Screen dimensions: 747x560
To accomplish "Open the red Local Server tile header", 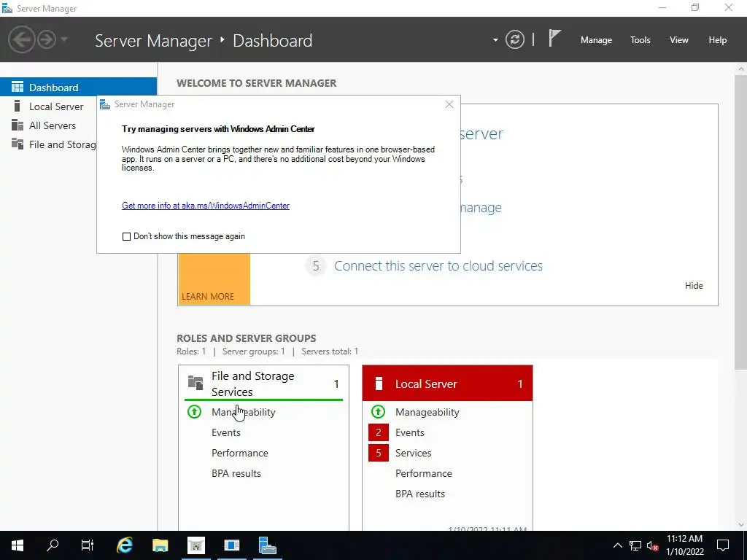I will [x=447, y=384].
